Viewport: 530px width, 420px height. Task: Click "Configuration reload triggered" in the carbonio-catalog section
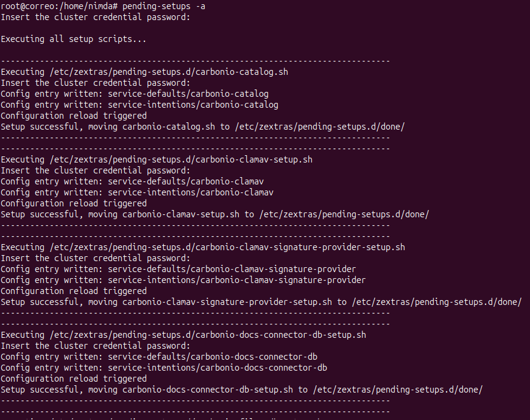[x=73, y=116]
